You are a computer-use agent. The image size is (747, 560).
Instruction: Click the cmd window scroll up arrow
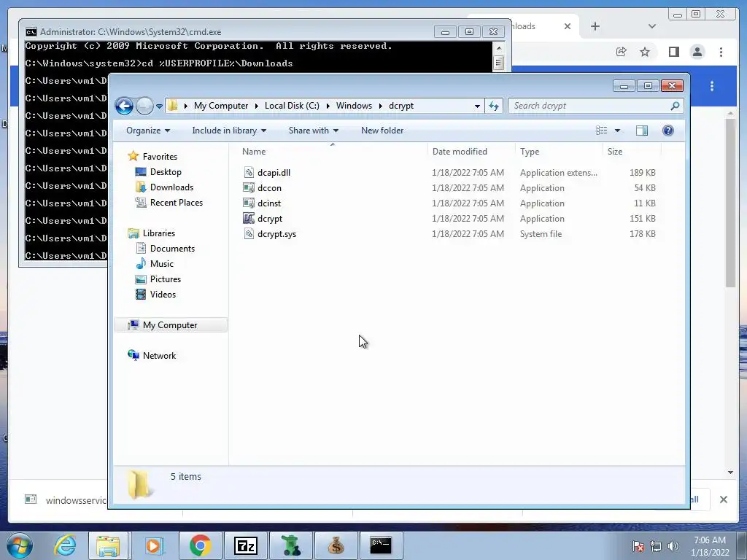click(498, 48)
